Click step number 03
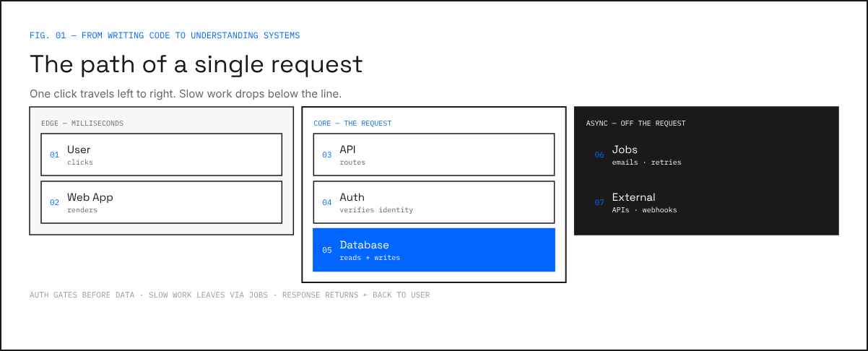The image size is (868, 351). point(327,155)
